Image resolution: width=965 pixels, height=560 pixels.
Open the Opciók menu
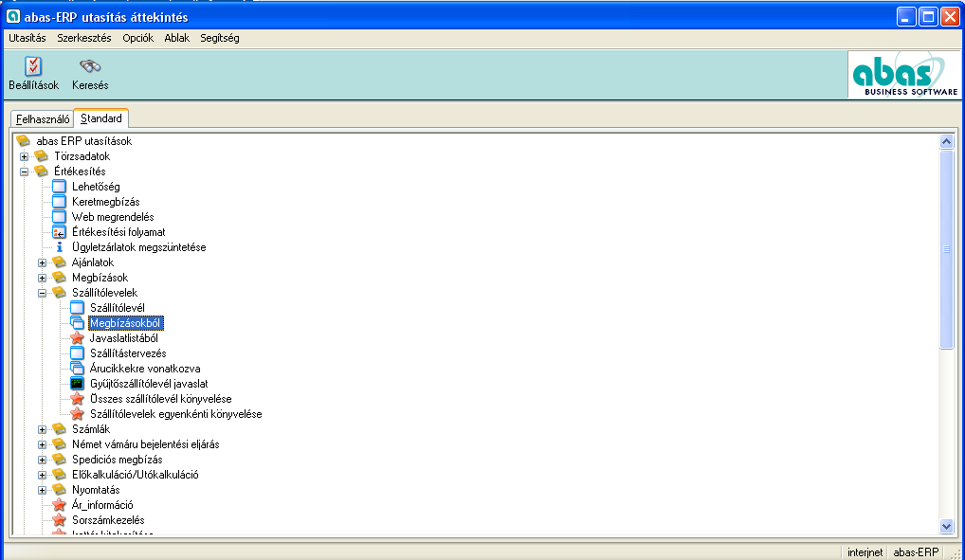coord(137,38)
